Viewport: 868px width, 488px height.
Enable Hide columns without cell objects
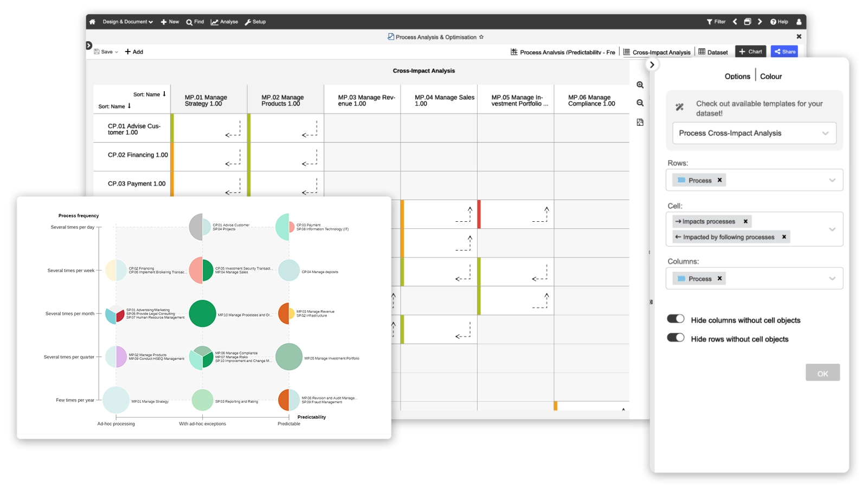[x=676, y=319]
